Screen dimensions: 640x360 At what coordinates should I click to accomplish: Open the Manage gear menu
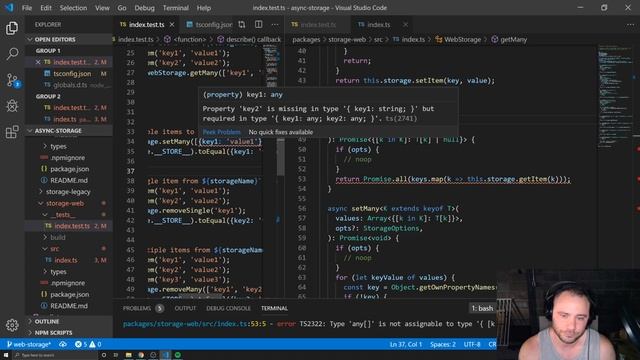(12, 324)
